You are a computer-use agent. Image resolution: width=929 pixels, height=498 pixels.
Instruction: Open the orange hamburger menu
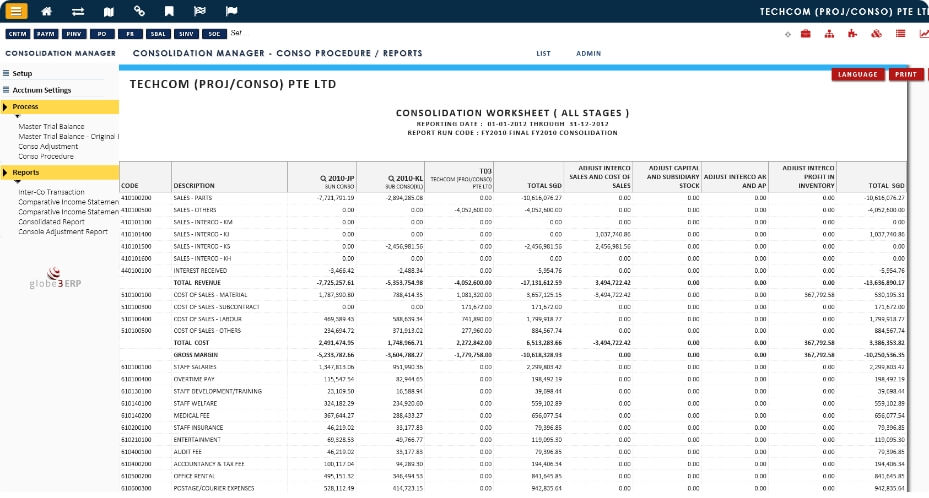(16, 11)
